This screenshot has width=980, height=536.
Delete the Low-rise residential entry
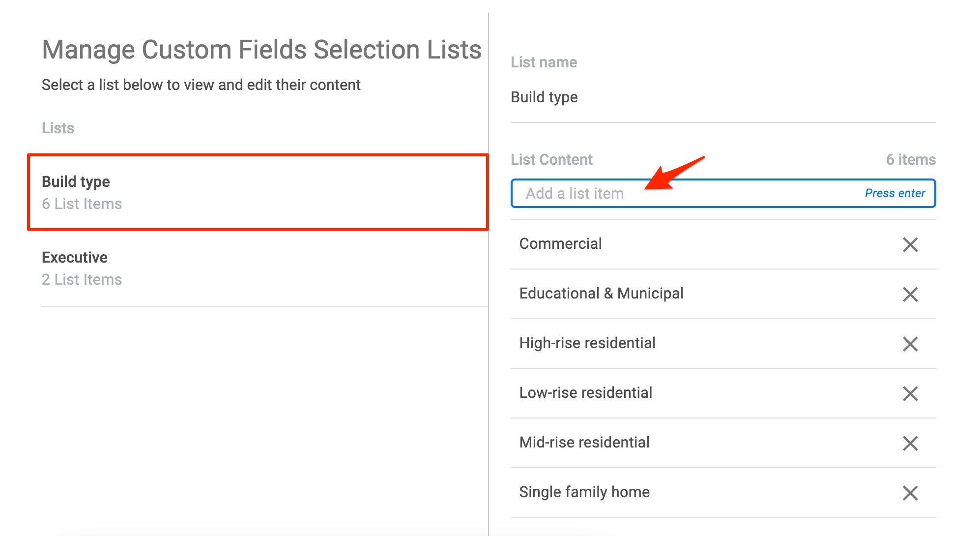tap(910, 393)
